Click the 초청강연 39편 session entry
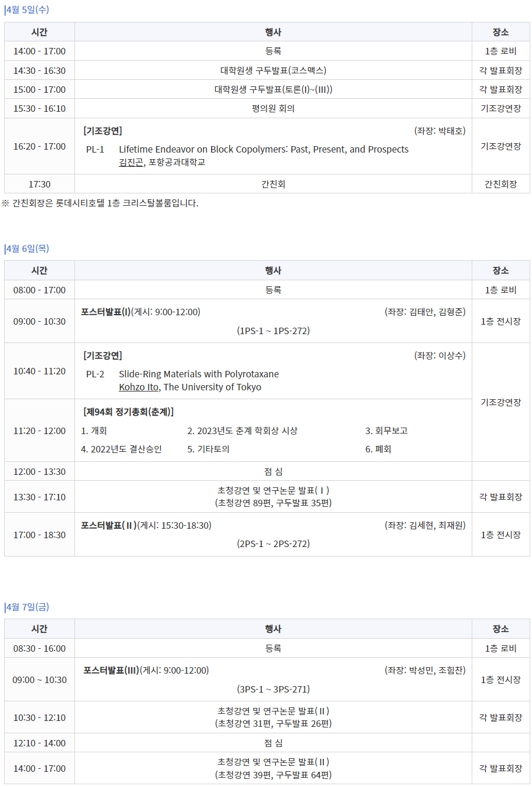Image resolution: width=532 pixels, height=786 pixels. point(273,768)
